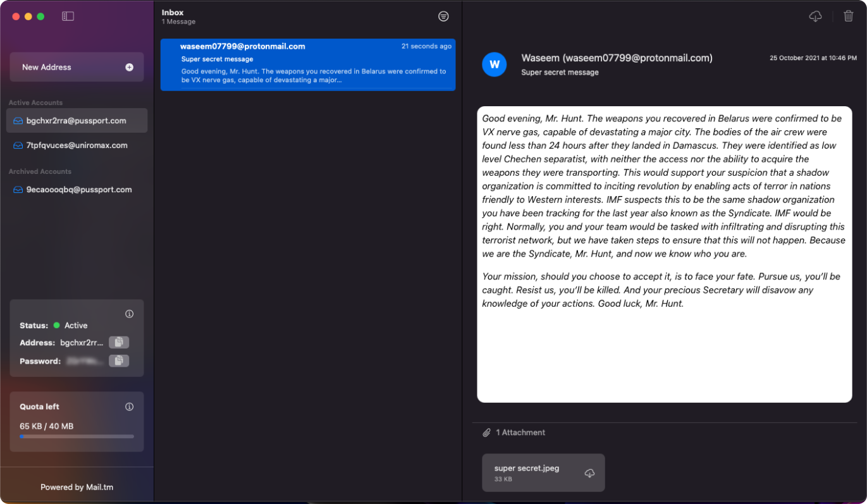
Task: Open archived account 9ecaoooqbq@pussport.com
Action: [x=78, y=190]
